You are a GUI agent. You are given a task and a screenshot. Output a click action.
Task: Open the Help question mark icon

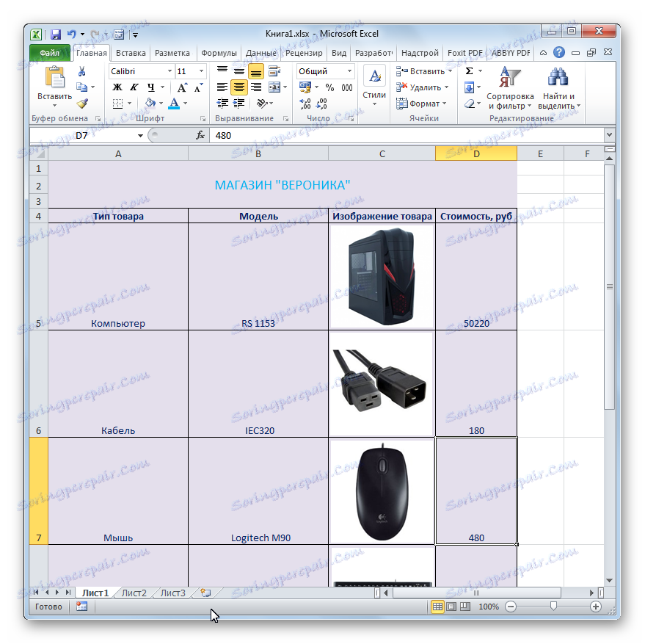[x=559, y=52]
